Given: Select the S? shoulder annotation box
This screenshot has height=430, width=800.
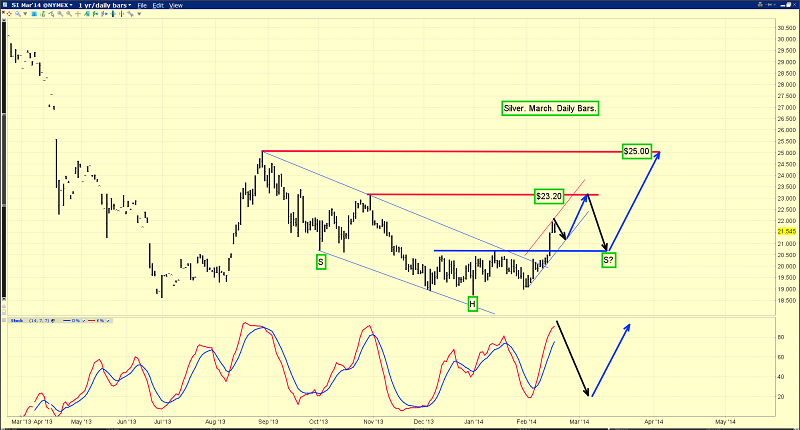Looking at the screenshot, I should [x=609, y=260].
